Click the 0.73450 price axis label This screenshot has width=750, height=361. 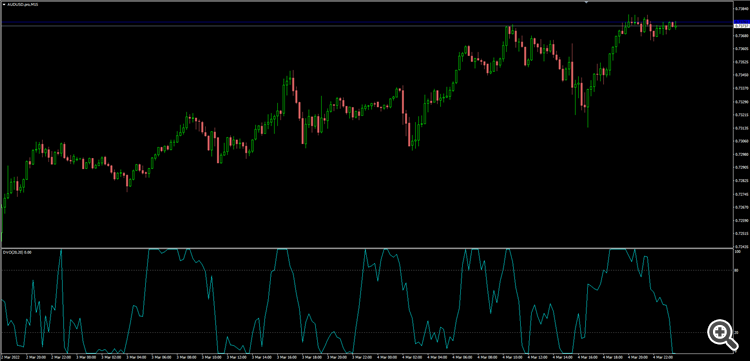point(742,75)
